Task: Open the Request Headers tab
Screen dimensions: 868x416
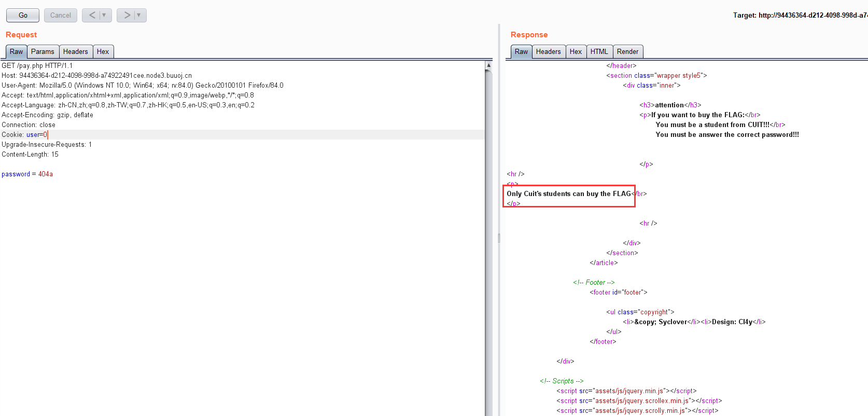Action: 76,51
